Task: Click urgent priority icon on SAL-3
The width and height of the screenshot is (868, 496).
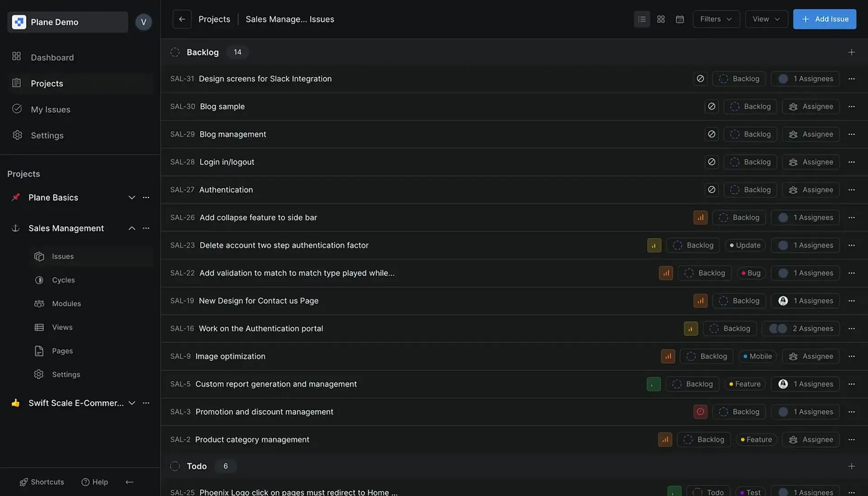Action: tap(700, 411)
